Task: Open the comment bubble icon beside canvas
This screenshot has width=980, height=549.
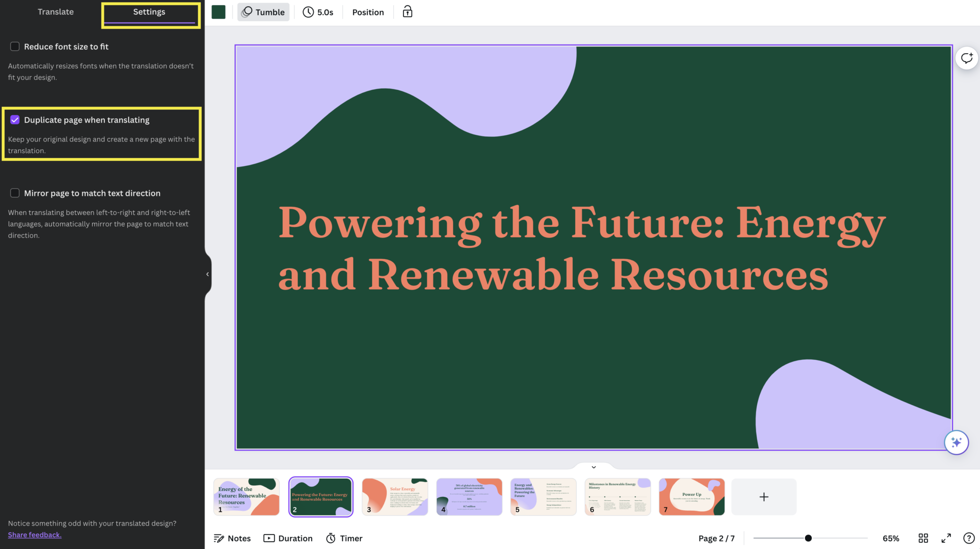Action: (967, 58)
